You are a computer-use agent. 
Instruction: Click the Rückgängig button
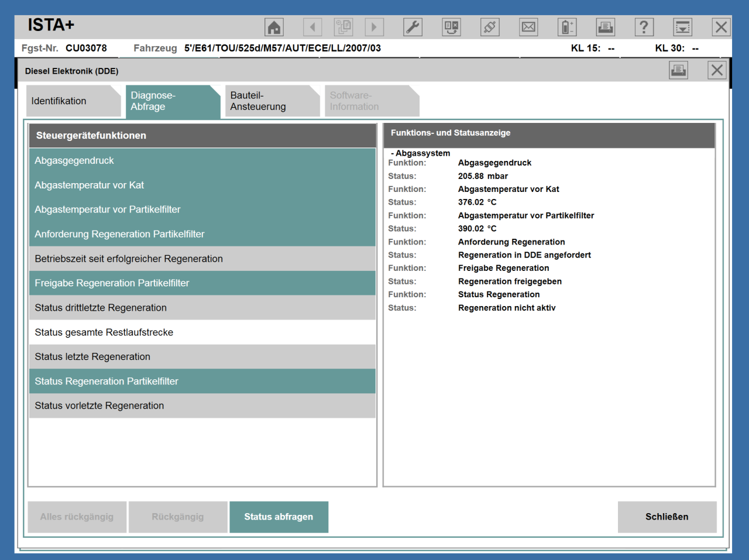coord(178,517)
